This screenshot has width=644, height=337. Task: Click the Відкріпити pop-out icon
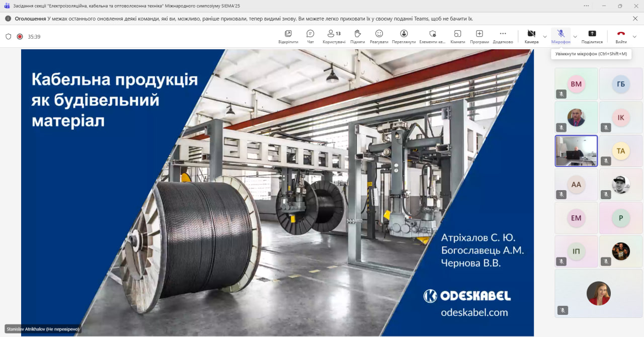point(288,36)
